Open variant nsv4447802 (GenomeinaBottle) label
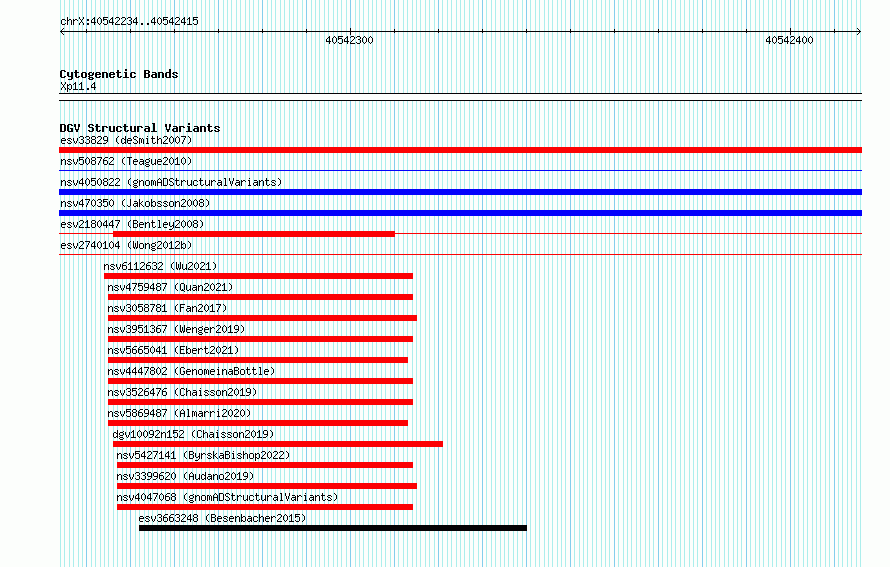Screen dimensions: 890x567 point(191,371)
